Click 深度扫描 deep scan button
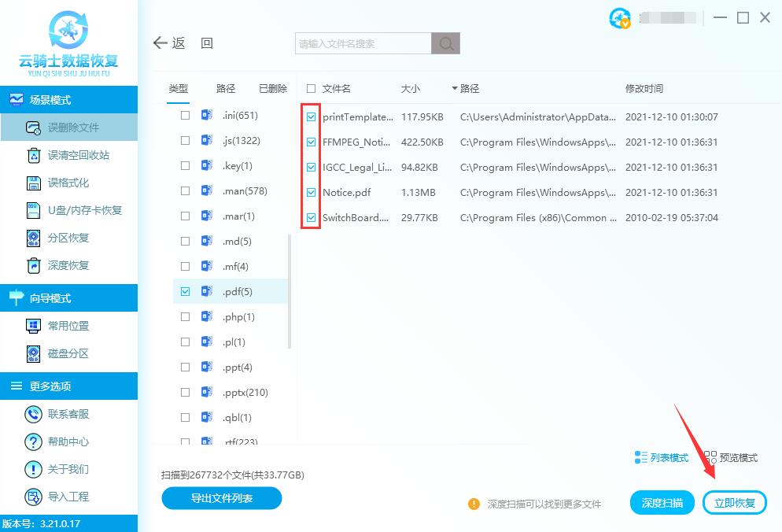This screenshot has width=782, height=532. (x=662, y=503)
